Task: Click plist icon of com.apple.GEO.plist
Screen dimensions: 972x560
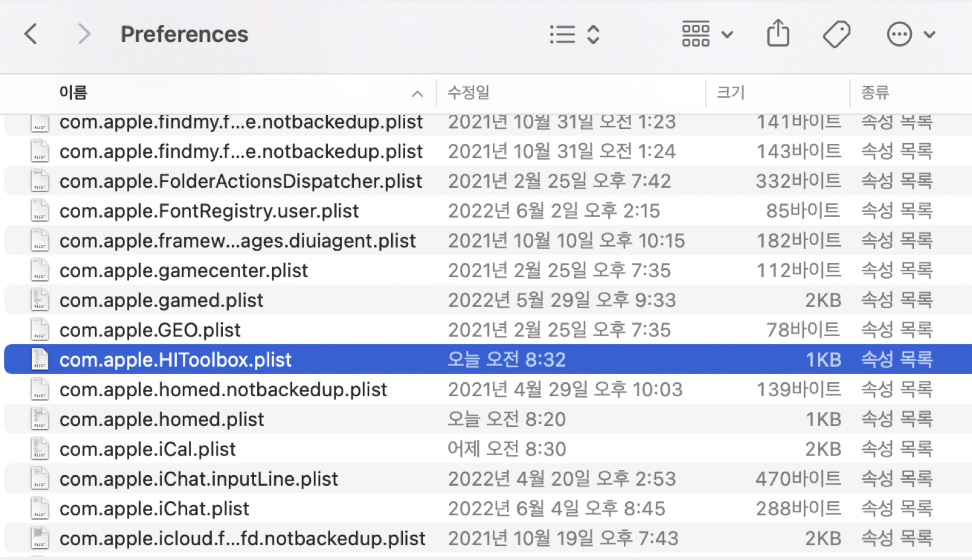Action: [40, 330]
